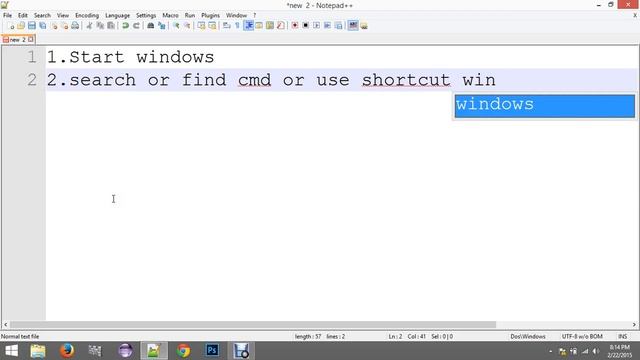Open the Edit menu
Viewport: 640px width, 360px height.
coord(22,16)
